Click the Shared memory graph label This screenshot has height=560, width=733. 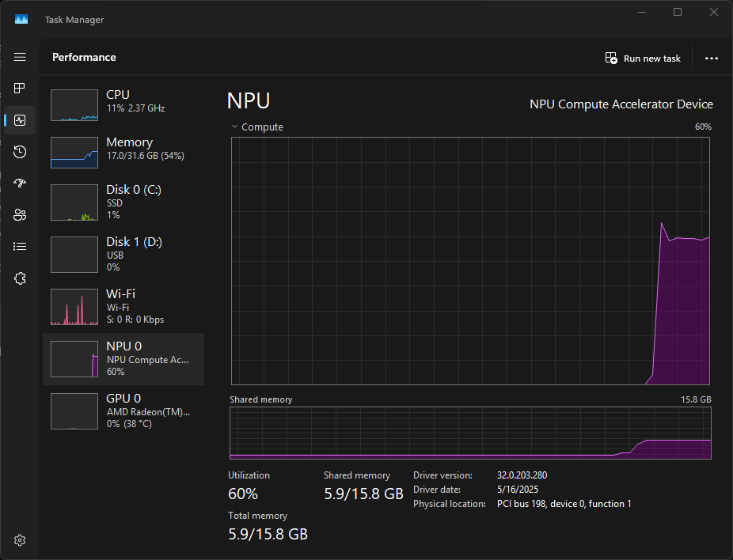pyautogui.click(x=261, y=399)
